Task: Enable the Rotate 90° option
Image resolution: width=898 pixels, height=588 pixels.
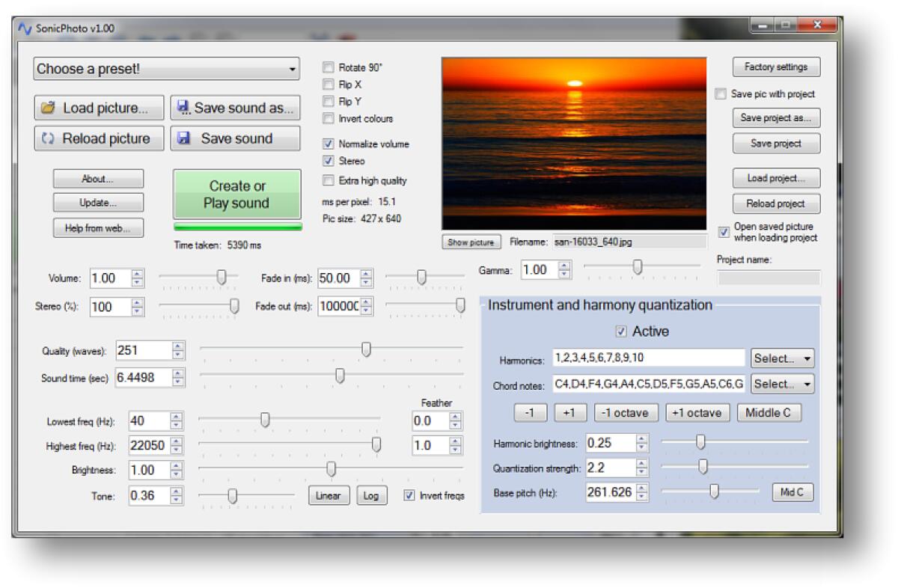Action: tap(327, 67)
